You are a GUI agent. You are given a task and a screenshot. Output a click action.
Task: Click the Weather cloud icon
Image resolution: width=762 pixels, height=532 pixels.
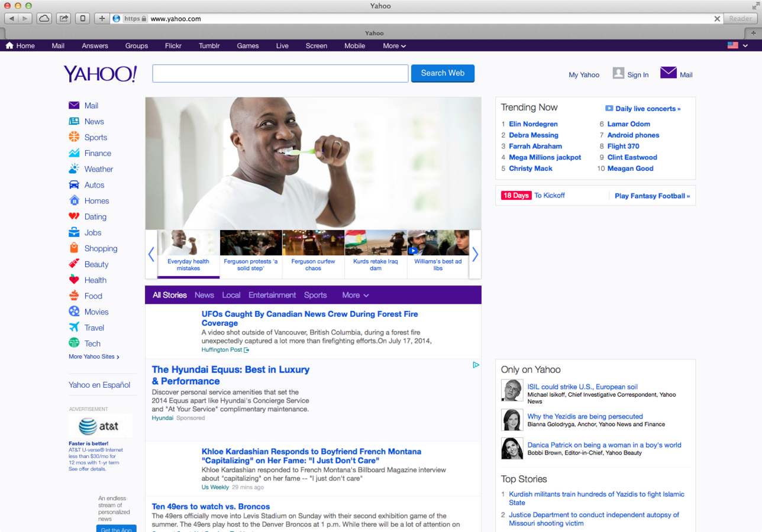click(x=74, y=169)
